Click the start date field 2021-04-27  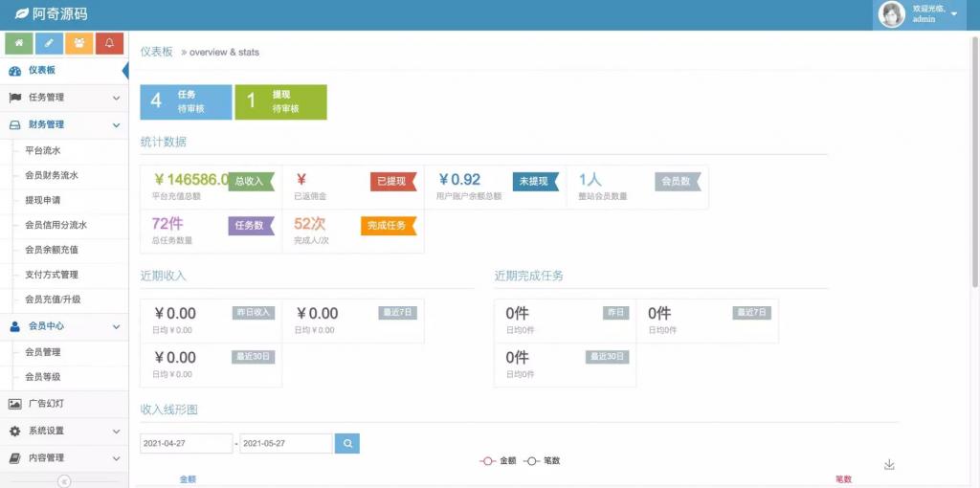point(187,444)
